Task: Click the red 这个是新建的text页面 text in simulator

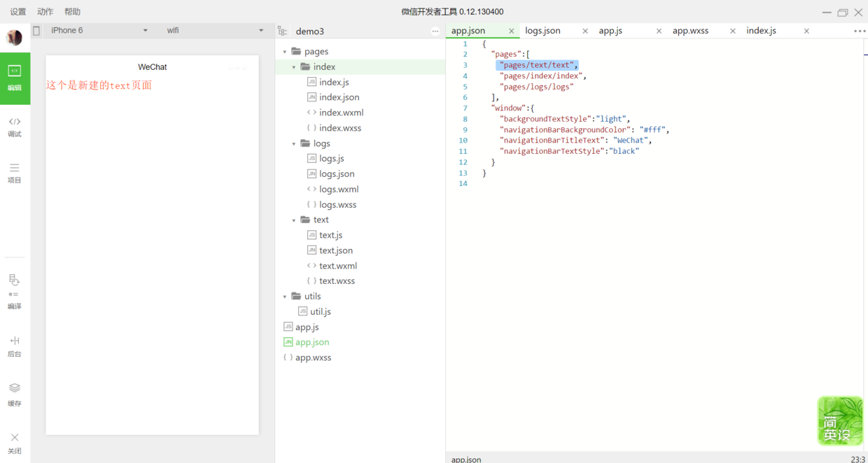Action: (99, 85)
